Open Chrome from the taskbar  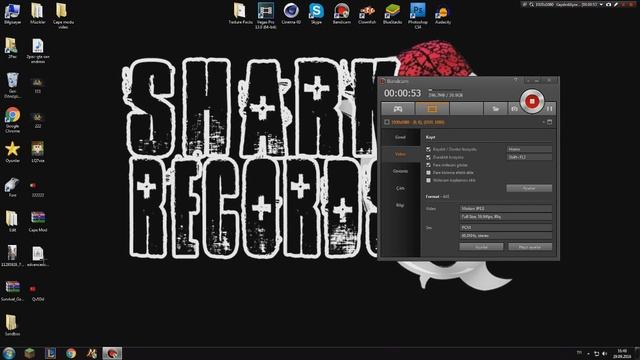point(71,353)
